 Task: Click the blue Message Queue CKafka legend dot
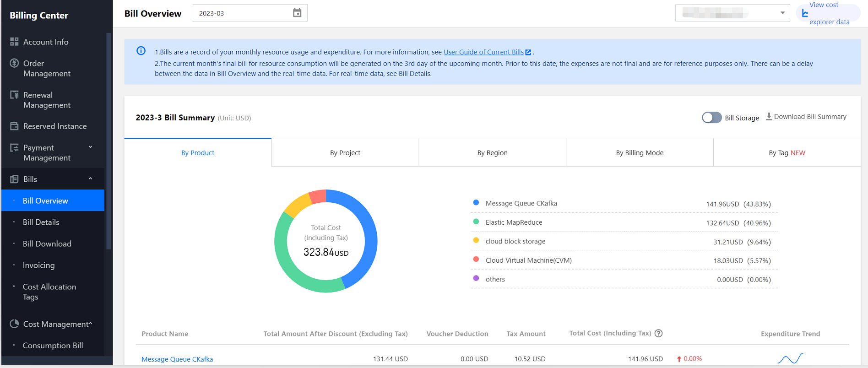pos(476,202)
